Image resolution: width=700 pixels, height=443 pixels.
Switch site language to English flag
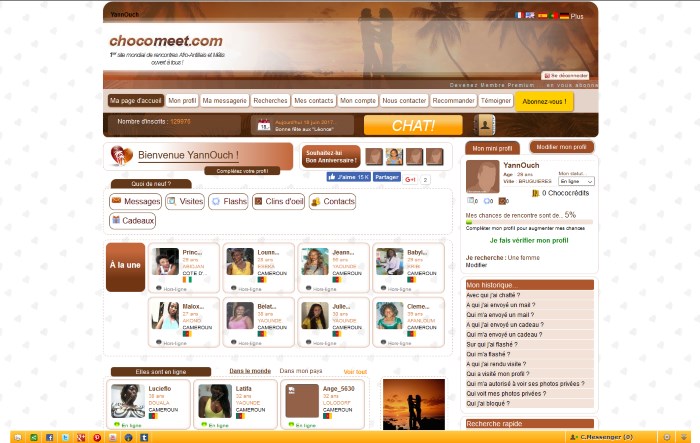(x=530, y=15)
